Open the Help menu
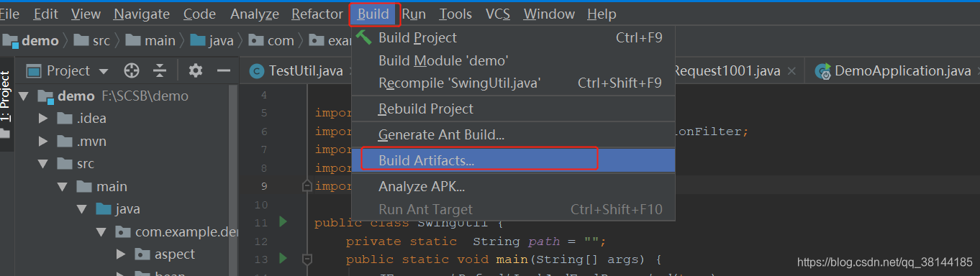Viewport: 980px width, 276px height. [602, 14]
